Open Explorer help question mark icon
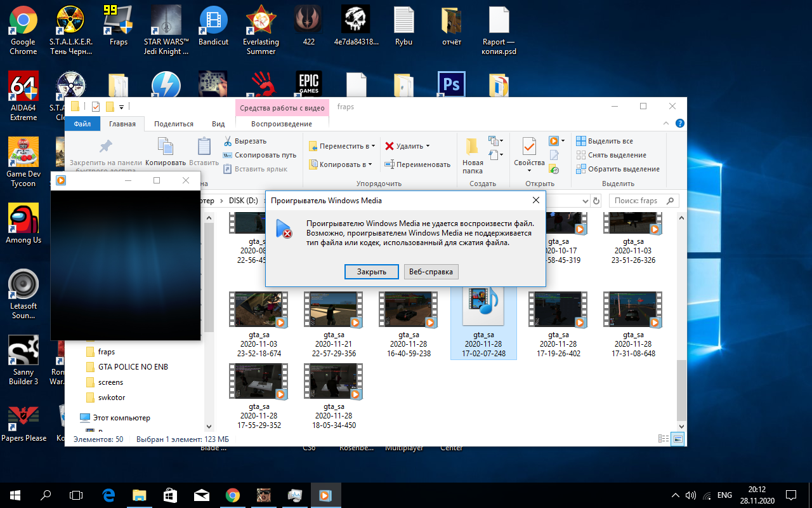The width and height of the screenshot is (812, 508). click(679, 124)
